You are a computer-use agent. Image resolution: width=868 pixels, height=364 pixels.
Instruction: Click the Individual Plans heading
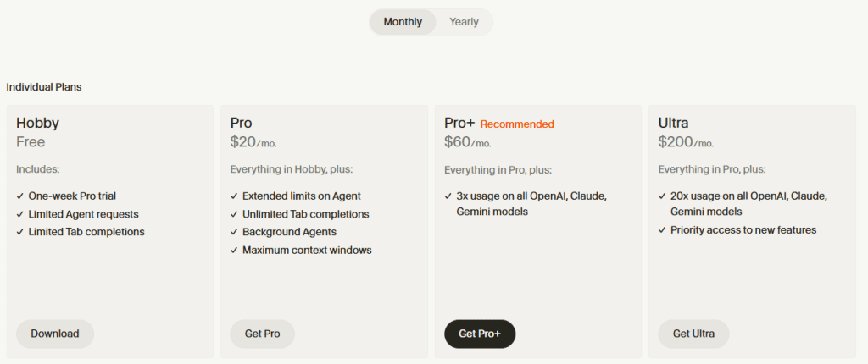pyautogui.click(x=44, y=86)
